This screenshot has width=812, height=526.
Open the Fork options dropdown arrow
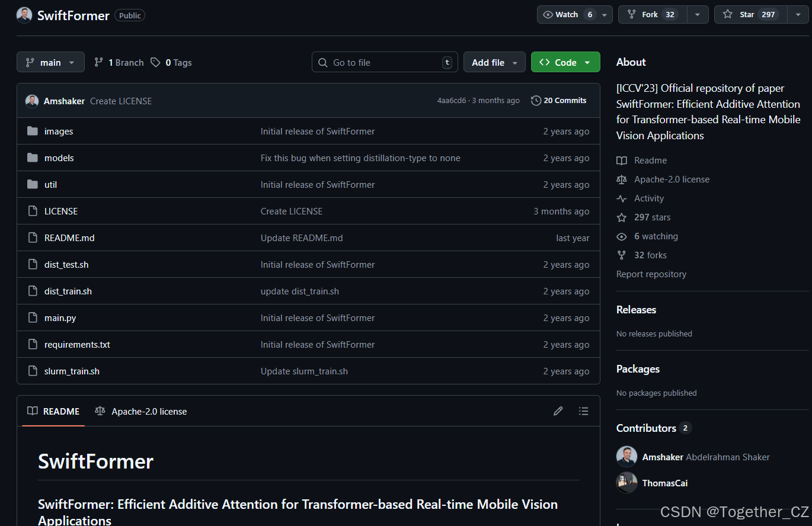click(698, 14)
